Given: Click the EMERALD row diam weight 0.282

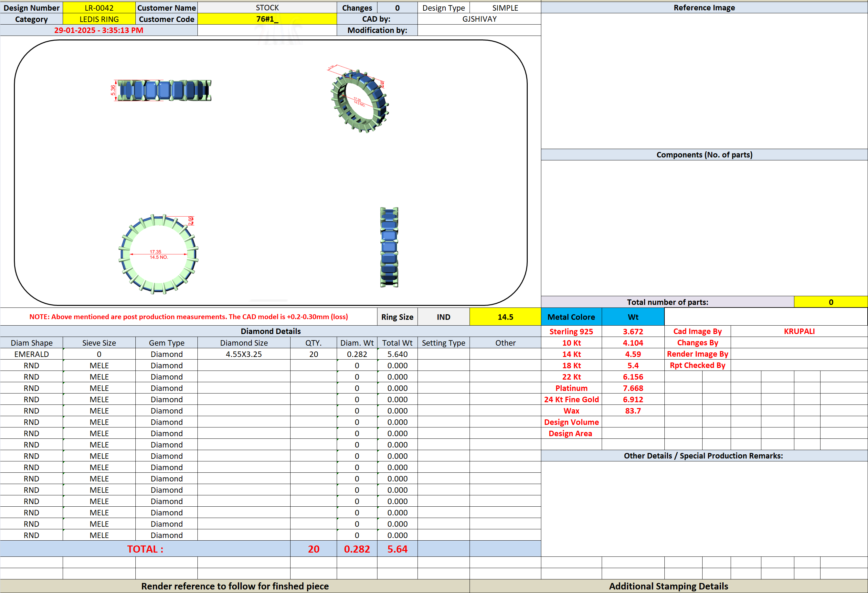Looking at the screenshot, I should [357, 354].
